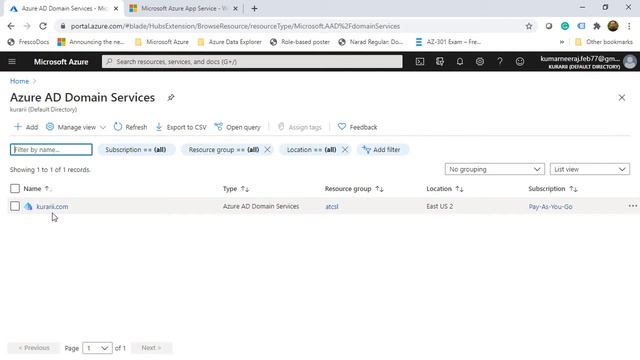Click the Azure search resources box

click(252, 62)
